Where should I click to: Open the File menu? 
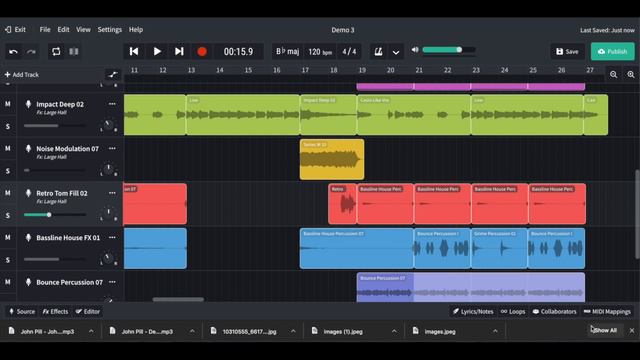click(45, 29)
